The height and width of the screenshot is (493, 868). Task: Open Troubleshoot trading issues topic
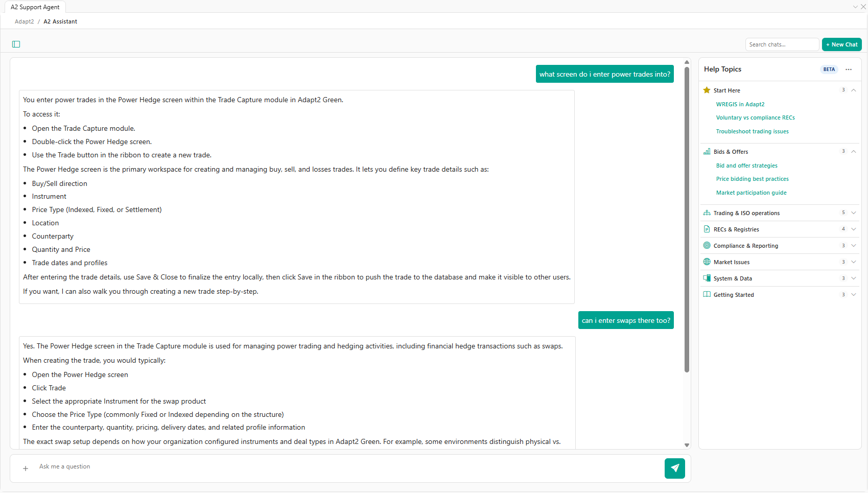pos(753,131)
